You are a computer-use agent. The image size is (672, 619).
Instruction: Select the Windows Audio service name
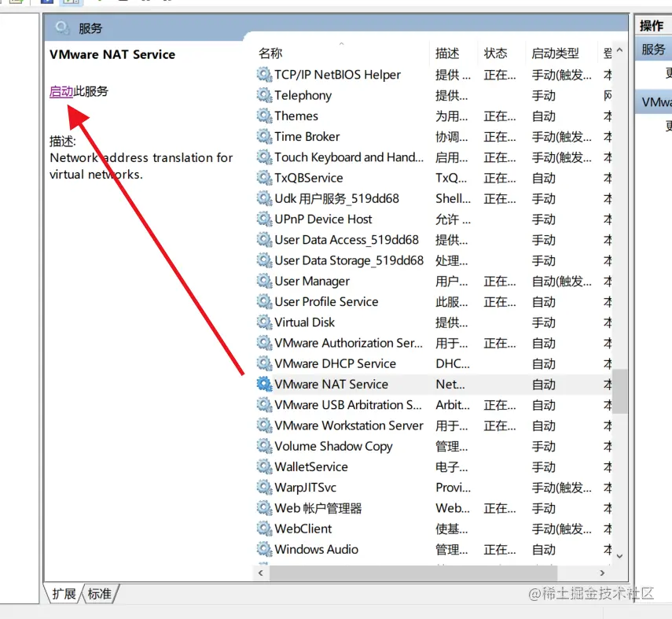(x=316, y=549)
